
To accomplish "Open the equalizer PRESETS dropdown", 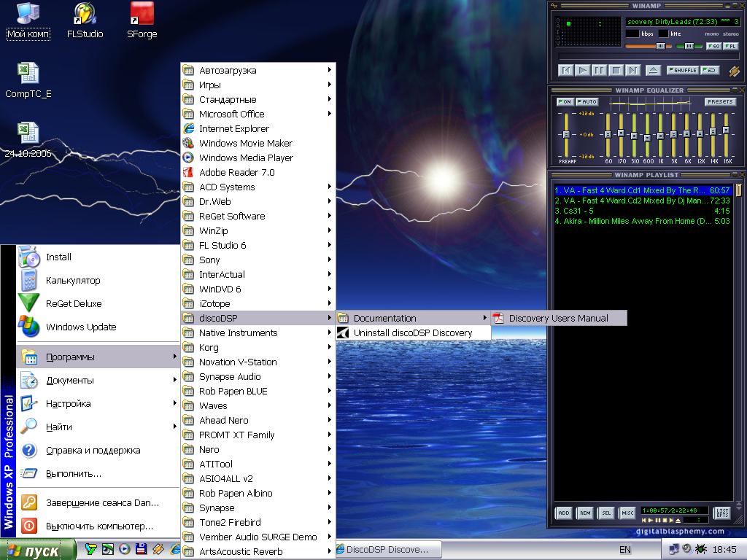I will [719, 102].
